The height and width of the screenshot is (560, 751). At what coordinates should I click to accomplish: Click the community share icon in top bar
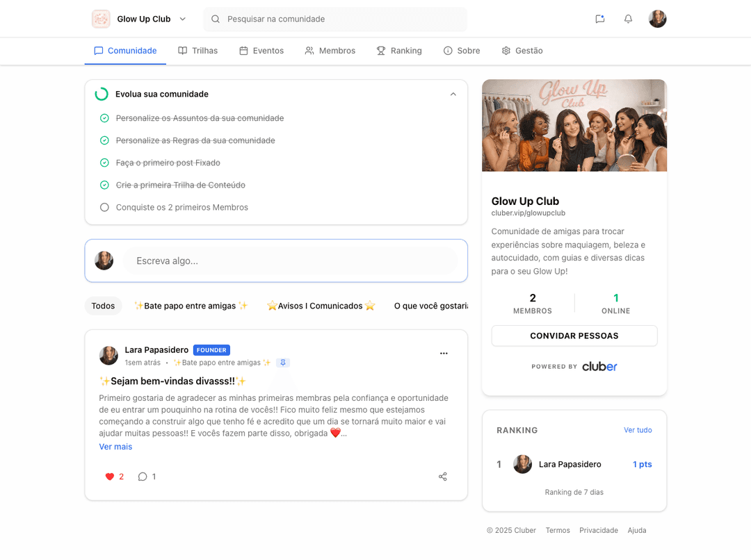(x=599, y=19)
